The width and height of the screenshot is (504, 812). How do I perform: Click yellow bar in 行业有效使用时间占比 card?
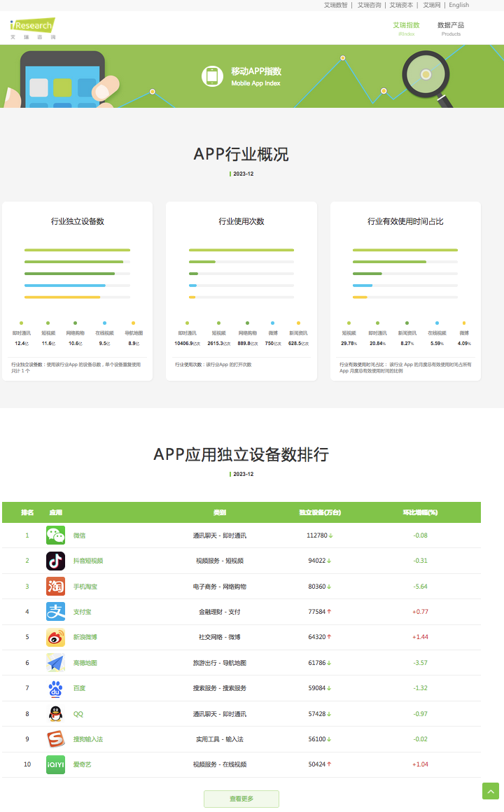(360, 297)
